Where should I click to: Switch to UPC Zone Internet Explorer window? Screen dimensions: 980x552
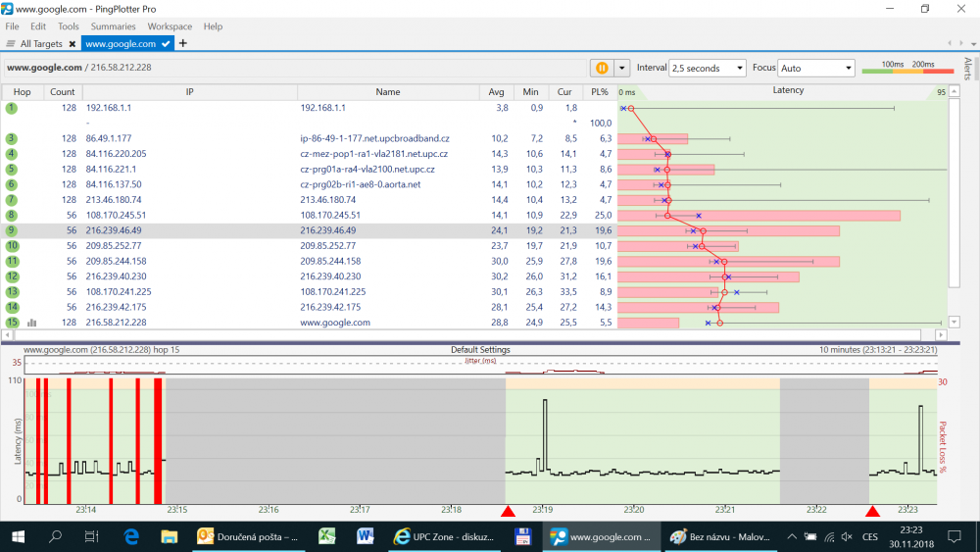[x=444, y=536]
